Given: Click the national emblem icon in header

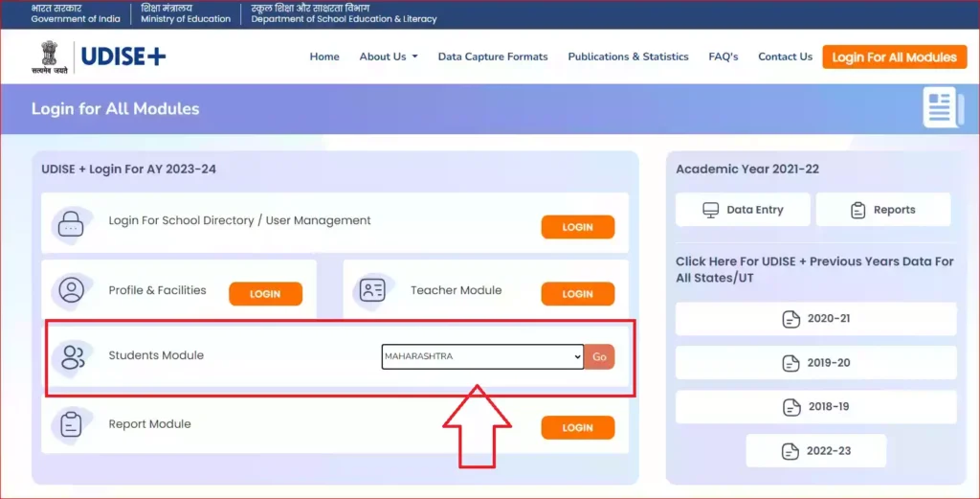Looking at the screenshot, I should click(50, 57).
